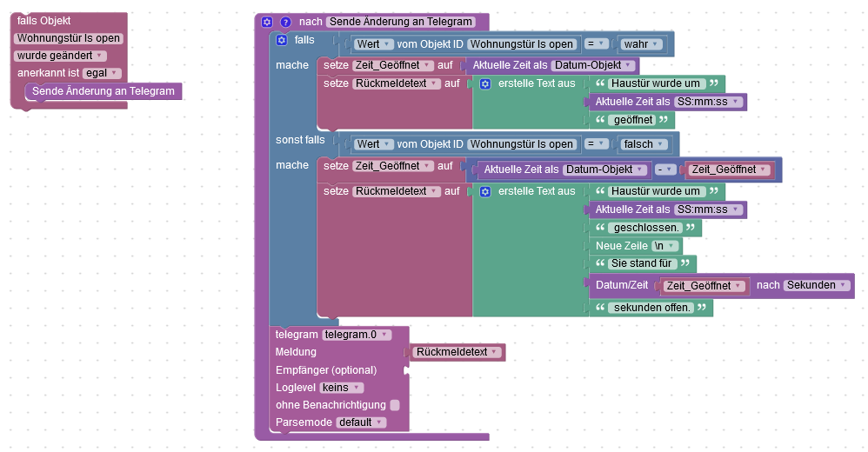Screen dimensions: 868x452
Task: Open the 'SS:mm:ss' dropdown above the 'geschlossen.' text
Action: click(709, 209)
